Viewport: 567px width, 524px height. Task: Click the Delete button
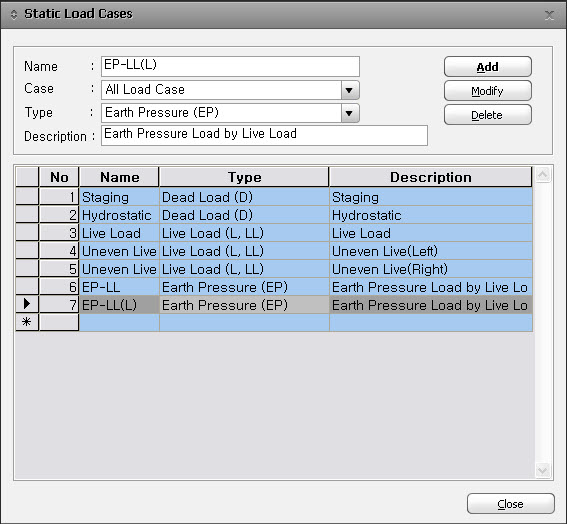click(488, 115)
